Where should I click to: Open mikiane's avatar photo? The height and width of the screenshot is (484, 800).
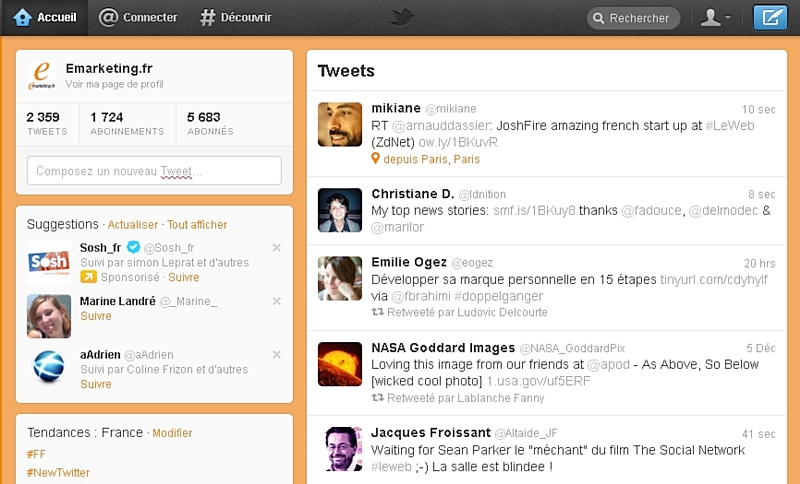340,124
